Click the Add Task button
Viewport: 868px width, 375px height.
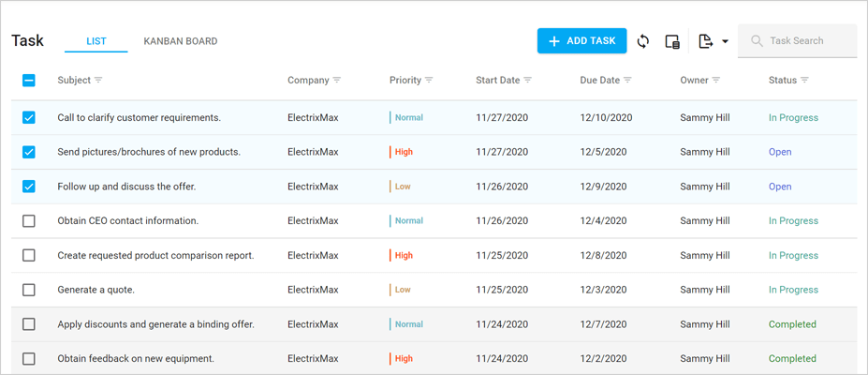pyautogui.click(x=581, y=41)
